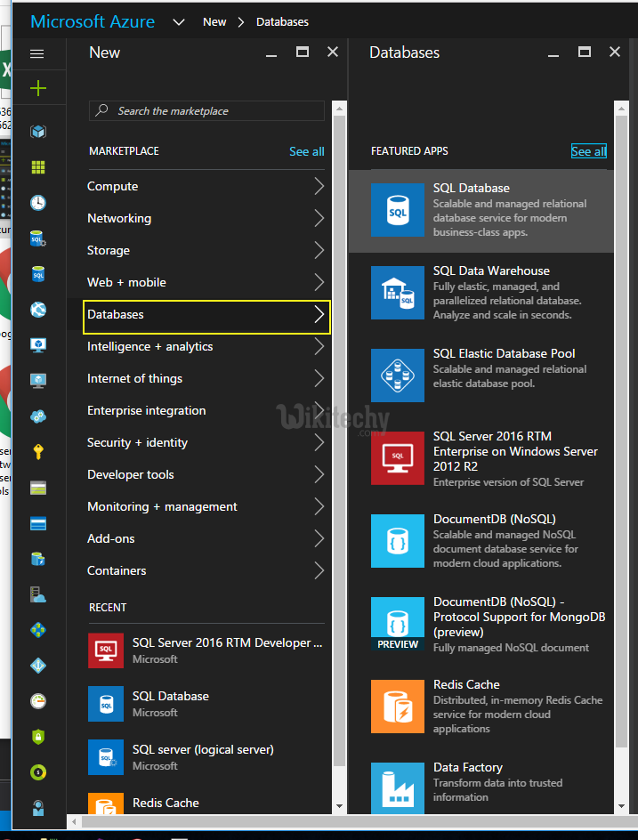Select Intelligence + analytics category
This screenshot has height=840, width=638.
coord(149,346)
